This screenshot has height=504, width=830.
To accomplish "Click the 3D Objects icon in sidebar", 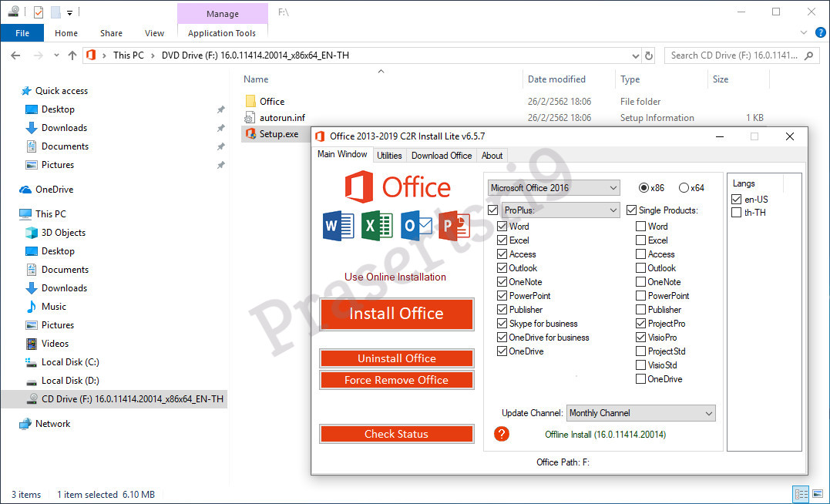I will pos(32,233).
